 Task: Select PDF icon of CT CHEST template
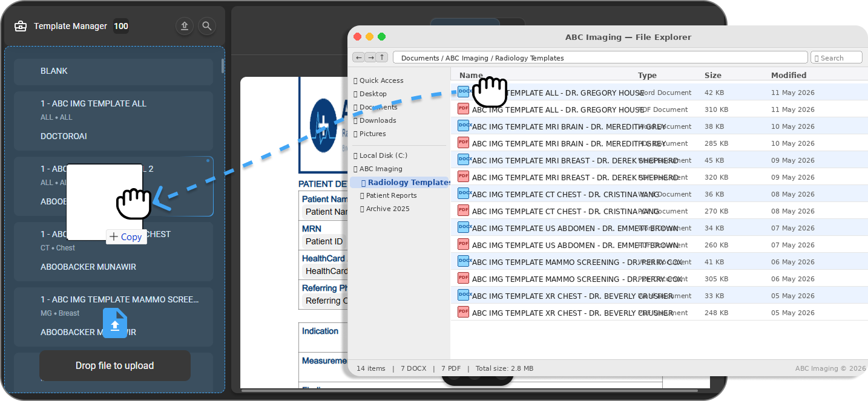click(463, 210)
